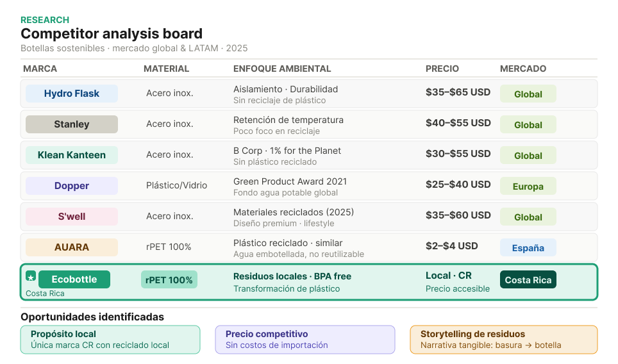The image size is (618, 364).
Task: Click S'well's Acero inox. cell
Action: pyautogui.click(x=169, y=216)
